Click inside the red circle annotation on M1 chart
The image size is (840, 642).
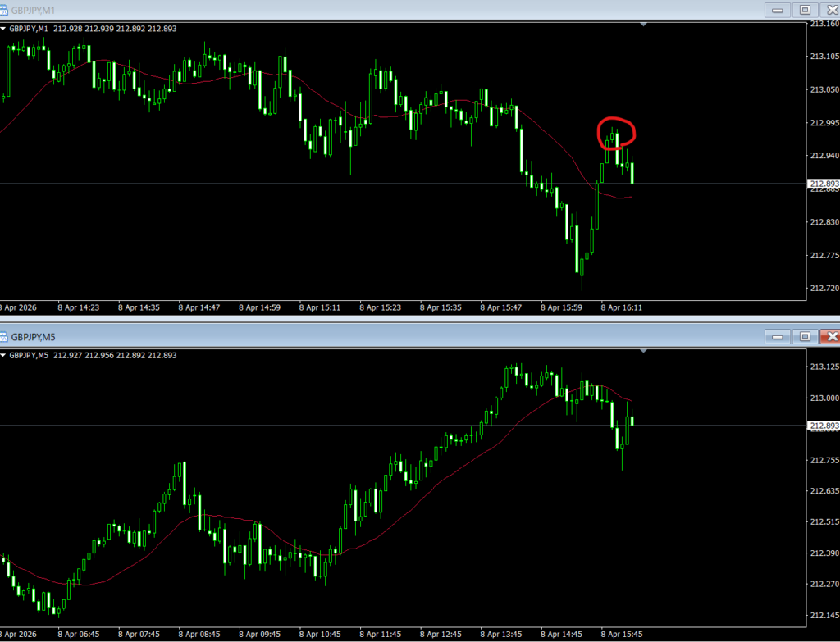(x=616, y=133)
